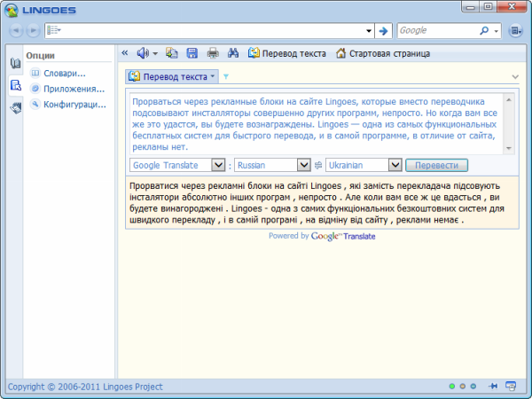The image size is (532, 399).
Task: Open Стартовая страница from the toolbar
Action: (x=382, y=53)
